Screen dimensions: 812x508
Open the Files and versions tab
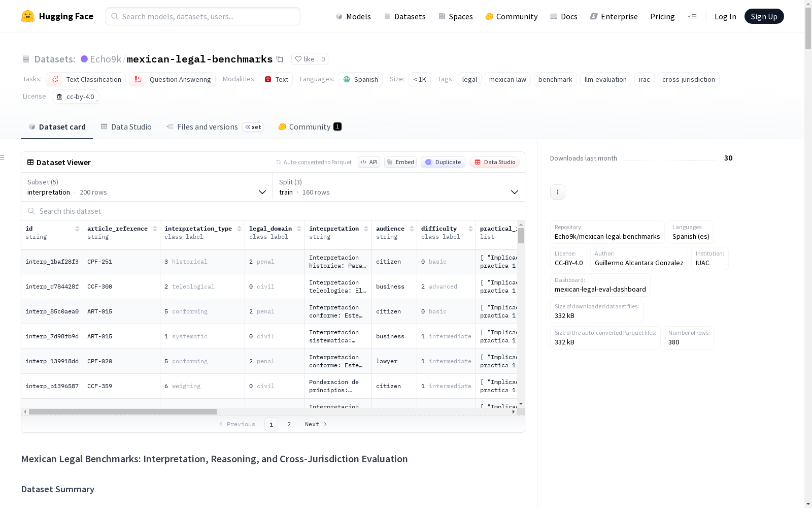215,127
